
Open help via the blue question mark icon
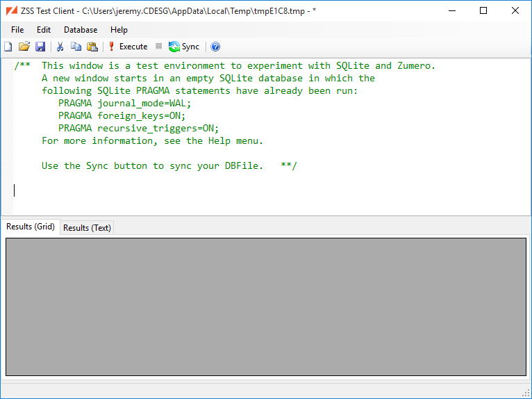click(215, 47)
